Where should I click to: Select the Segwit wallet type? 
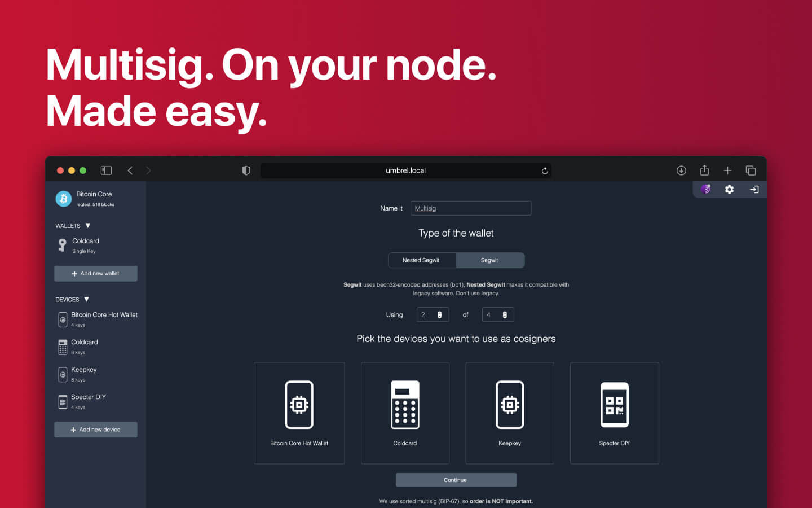pos(490,260)
